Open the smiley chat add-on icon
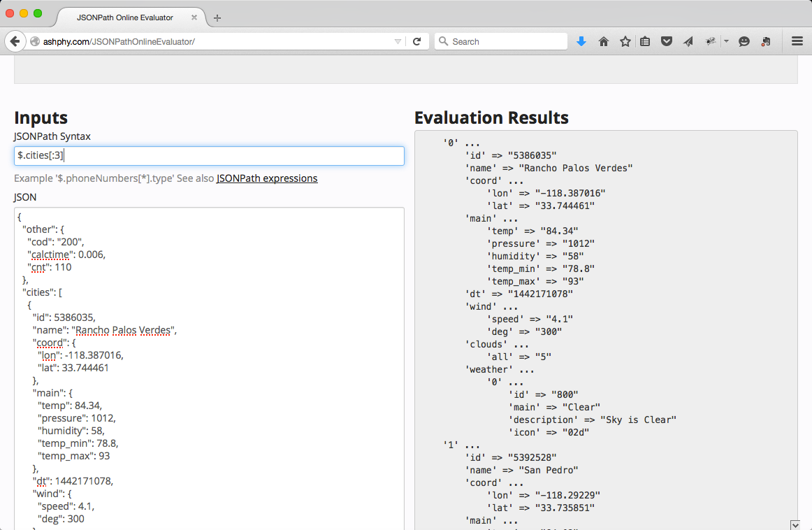Screen dimensions: 812x530 744,41
